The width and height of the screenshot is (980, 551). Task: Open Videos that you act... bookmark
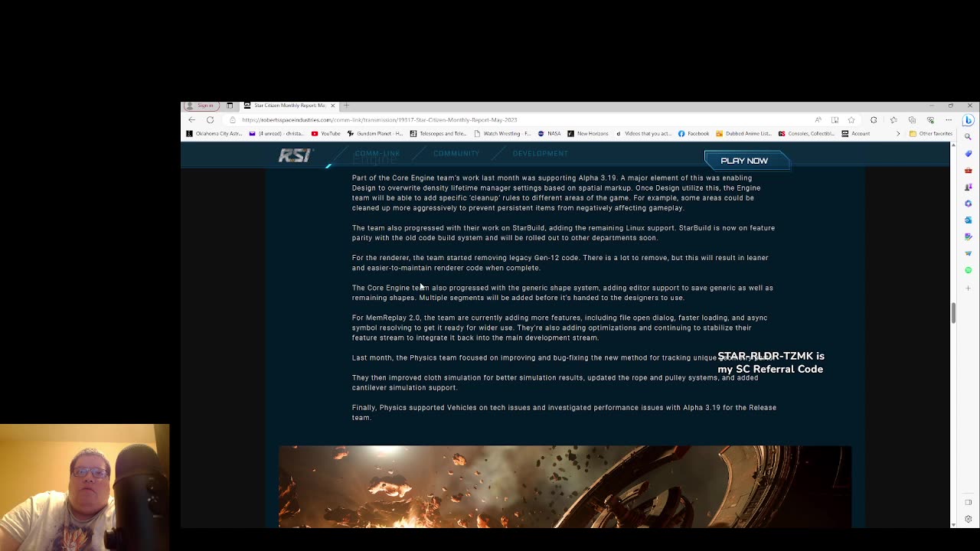643,133
